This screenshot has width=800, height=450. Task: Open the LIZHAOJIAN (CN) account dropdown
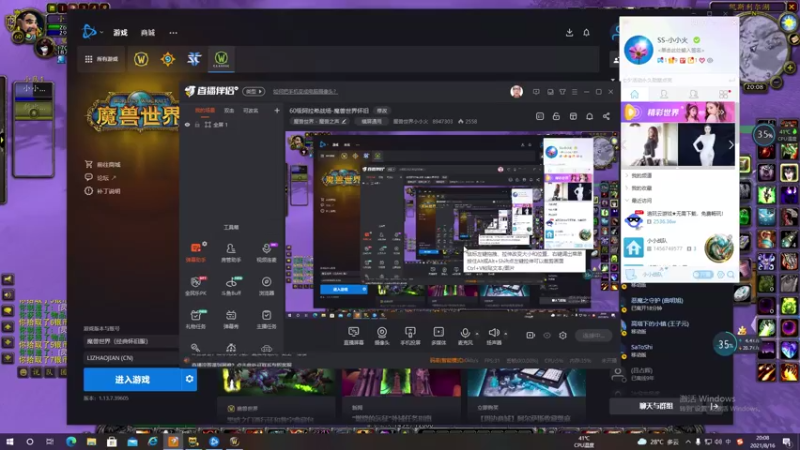point(132,358)
